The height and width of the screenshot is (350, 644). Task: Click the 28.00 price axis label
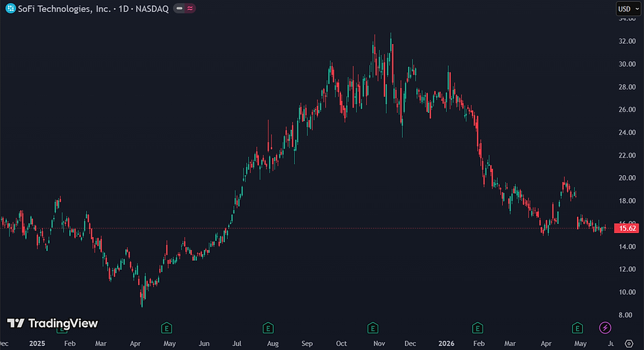[627, 87]
